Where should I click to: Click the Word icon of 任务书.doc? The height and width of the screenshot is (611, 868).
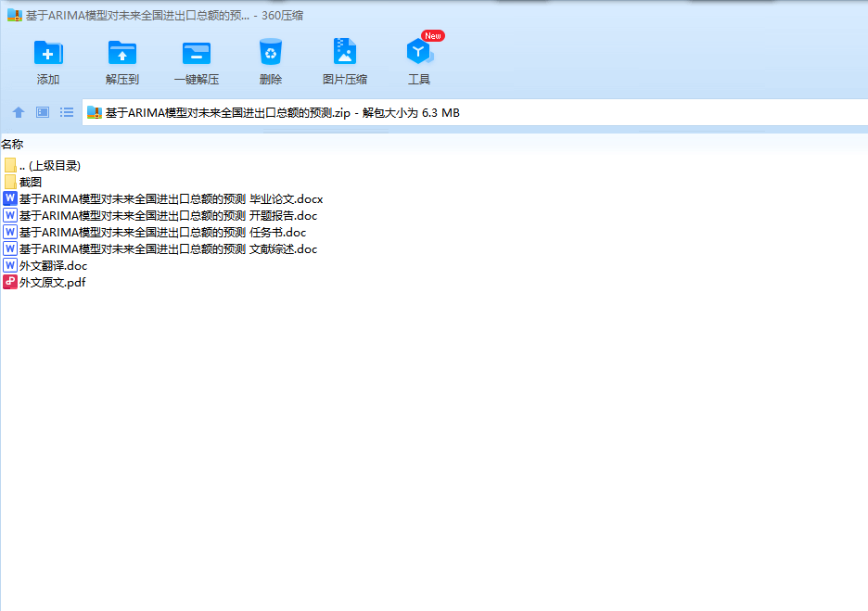tap(10, 232)
